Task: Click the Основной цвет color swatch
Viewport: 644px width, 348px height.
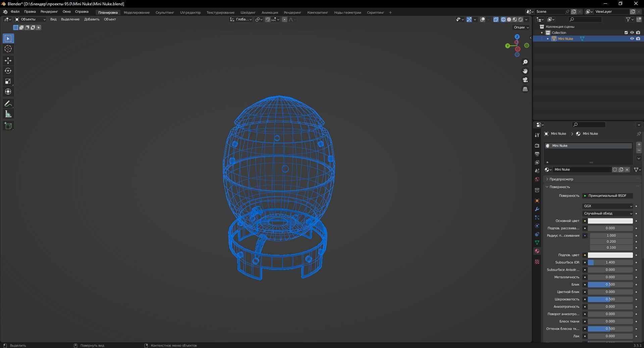Action: coord(610,221)
